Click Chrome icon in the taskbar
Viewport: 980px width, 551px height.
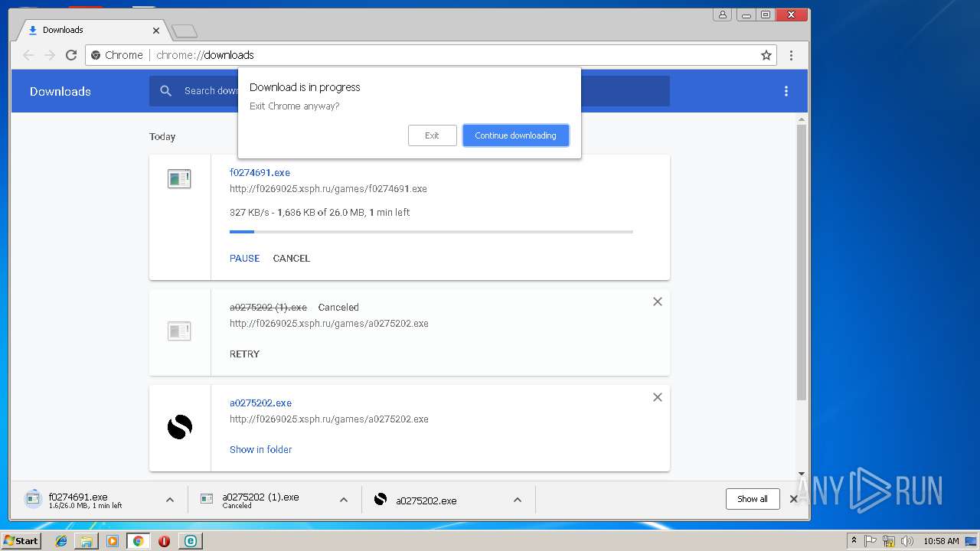pos(138,541)
